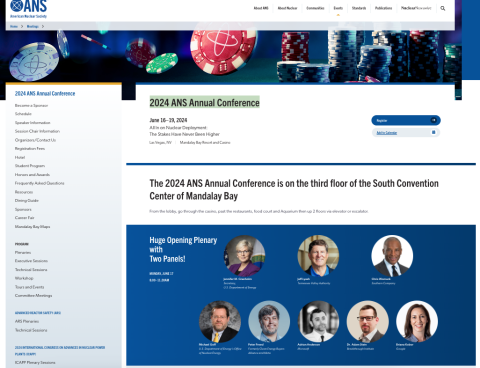480x368 pixels.
Task: Open Organizers/Contact Us in sidebar
Action: tap(35, 140)
